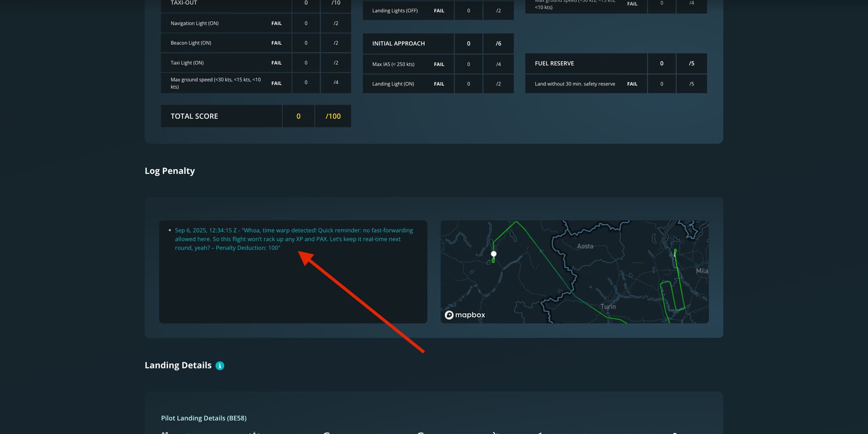Click the Aosta label on the map
This screenshot has width=868, height=434.
coord(585,246)
